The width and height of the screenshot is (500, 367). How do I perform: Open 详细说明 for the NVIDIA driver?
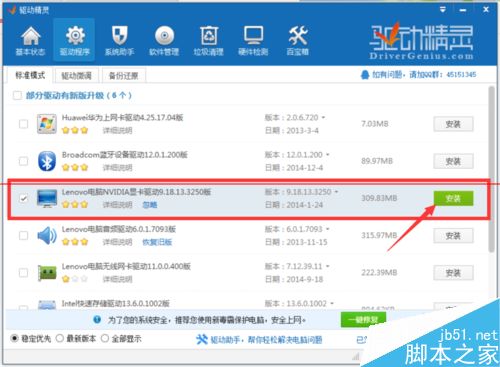point(117,205)
